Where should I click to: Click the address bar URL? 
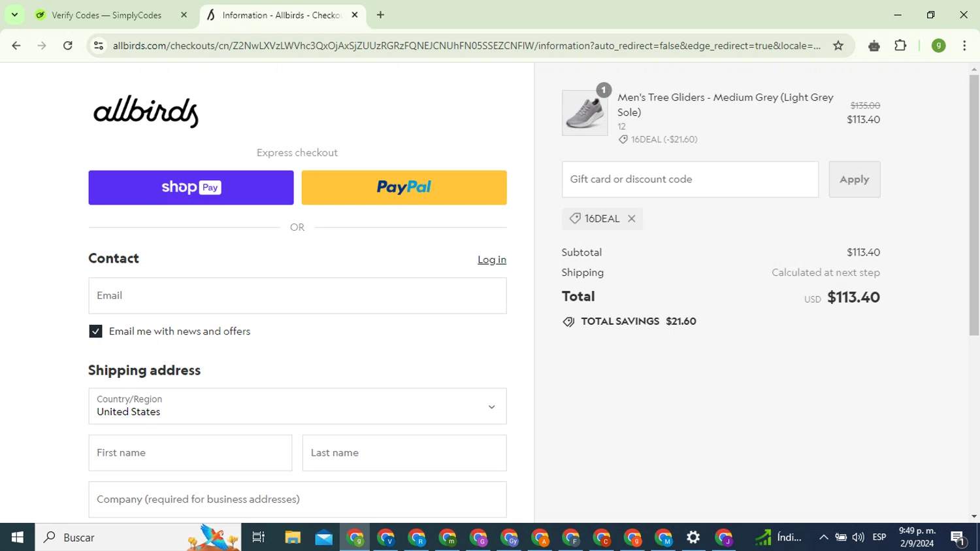[x=466, y=46]
